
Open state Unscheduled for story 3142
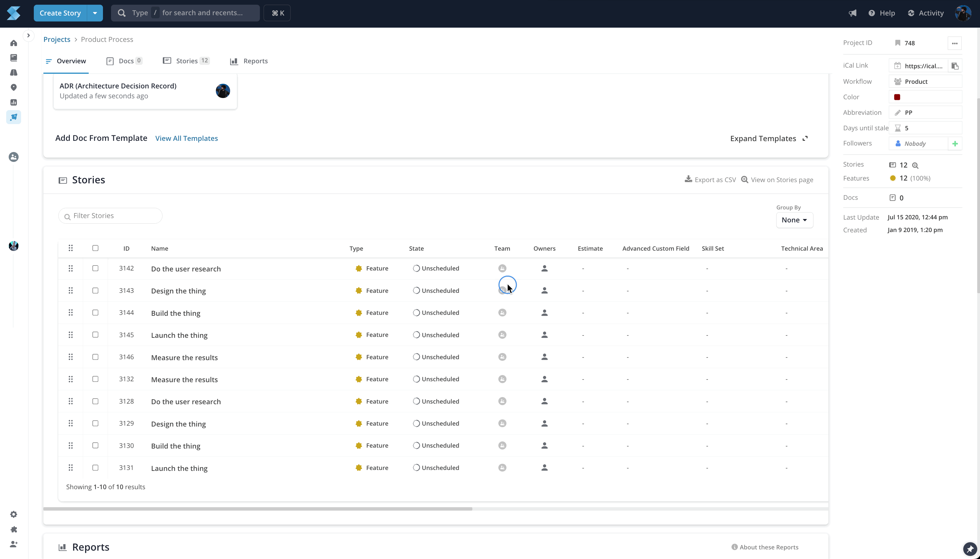pos(436,268)
